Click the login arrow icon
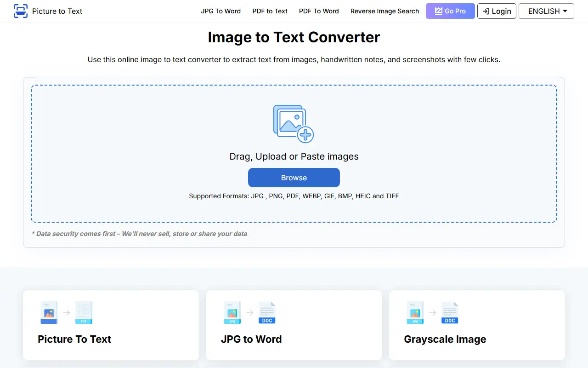 (486, 11)
